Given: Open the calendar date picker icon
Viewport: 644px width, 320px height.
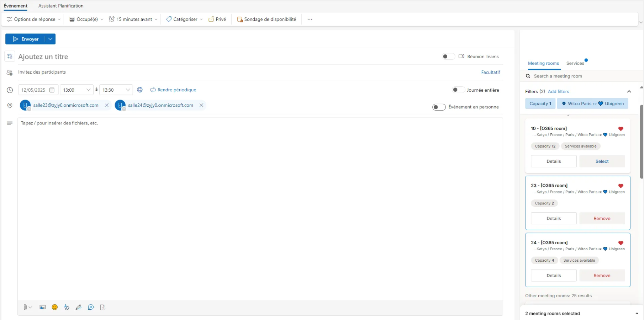Looking at the screenshot, I should 52,90.
